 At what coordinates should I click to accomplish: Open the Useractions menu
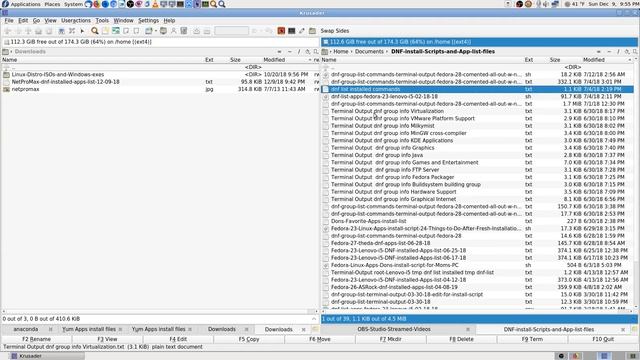(x=76, y=20)
